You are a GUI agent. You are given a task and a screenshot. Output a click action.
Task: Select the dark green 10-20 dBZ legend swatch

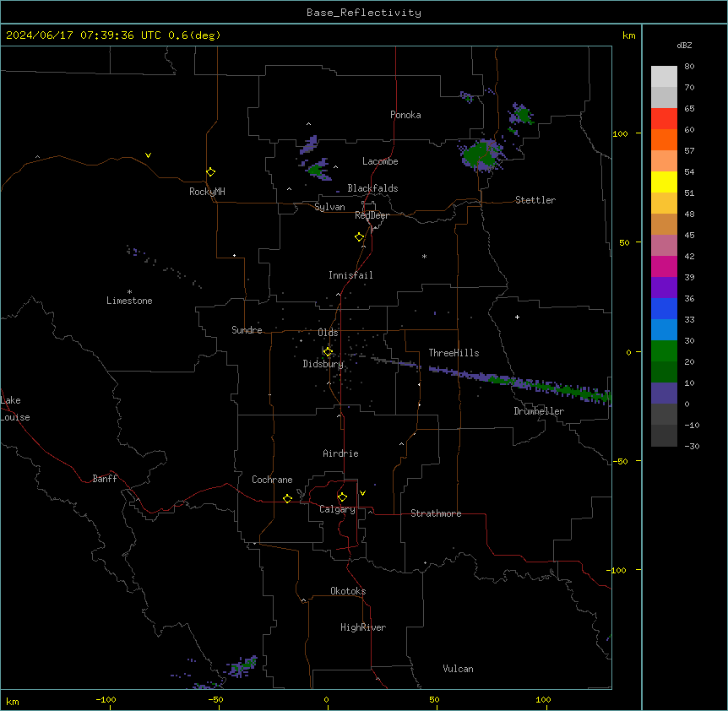tap(664, 372)
